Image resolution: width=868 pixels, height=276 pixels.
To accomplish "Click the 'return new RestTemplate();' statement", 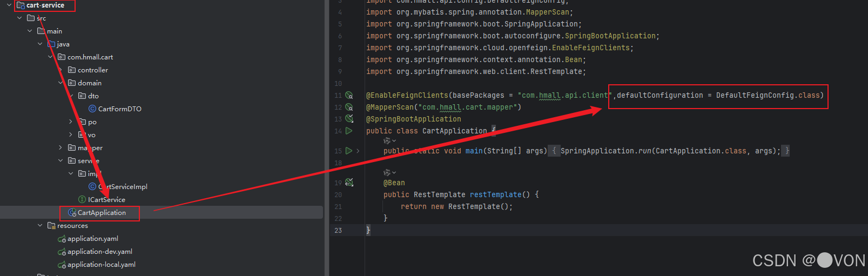I will coord(457,206).
